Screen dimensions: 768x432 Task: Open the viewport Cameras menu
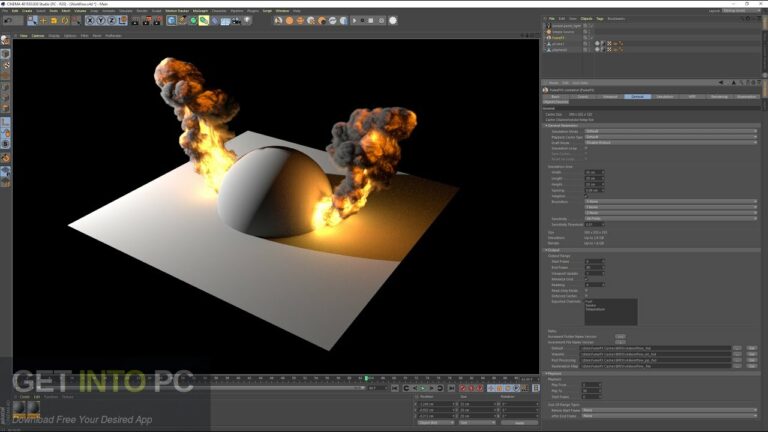[38, 36]
